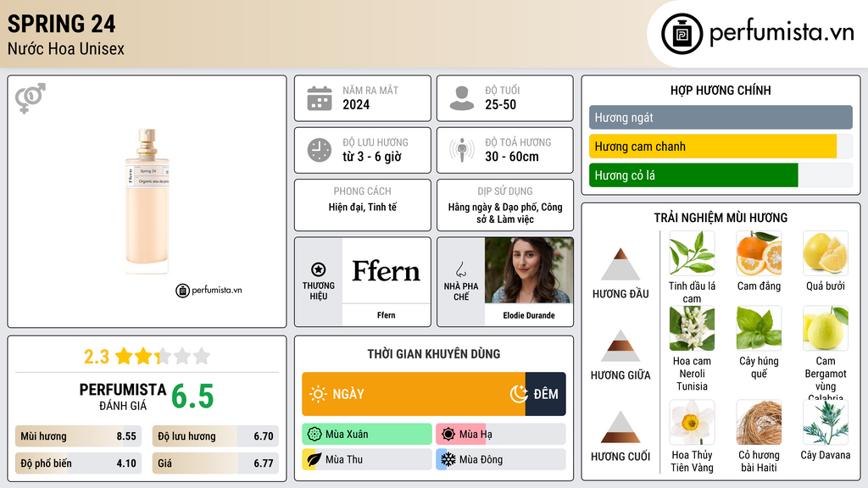The height and width of the screenshot is (488, 868).
Task: Open the Hoa Thủy Tiên Vàng image
Action: [692, 423]
